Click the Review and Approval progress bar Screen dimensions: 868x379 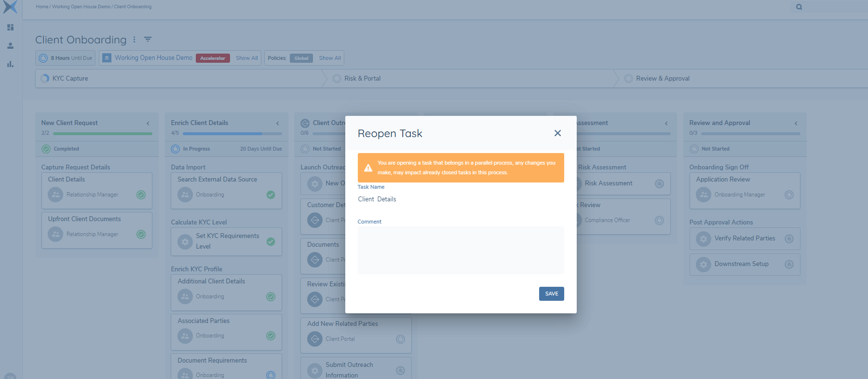750,133
